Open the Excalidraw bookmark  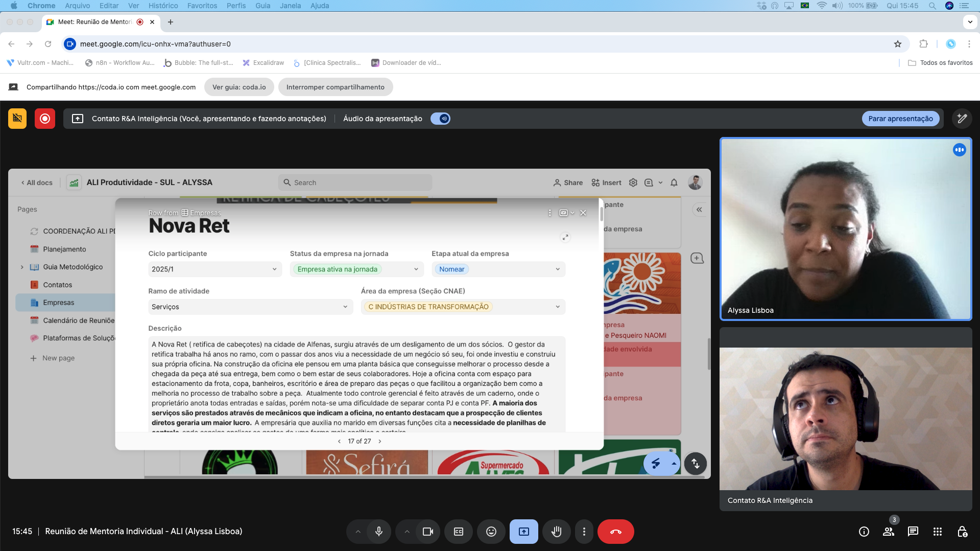click(263, 63)
